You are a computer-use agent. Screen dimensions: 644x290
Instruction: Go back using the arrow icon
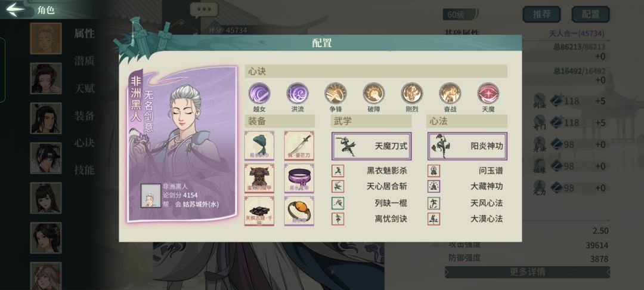click(x=15, y=10)
